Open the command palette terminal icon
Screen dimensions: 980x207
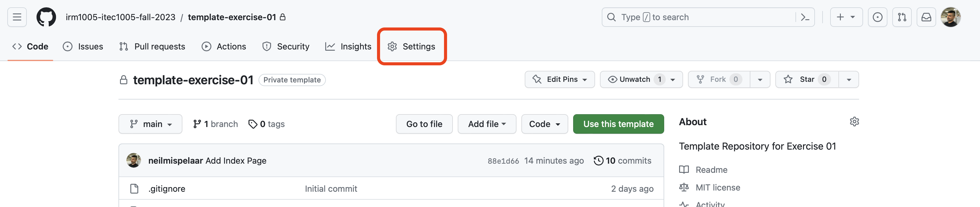pyautogui.click(x=806, y=17)
